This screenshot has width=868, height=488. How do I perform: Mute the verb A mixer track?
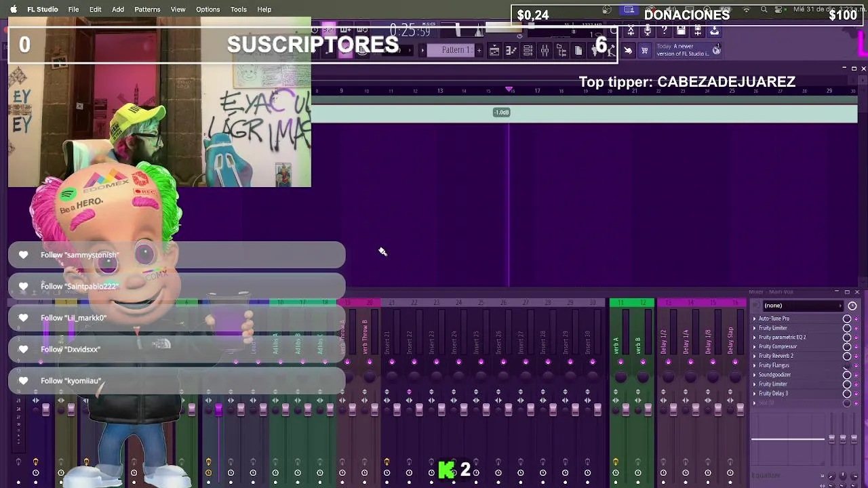coord(620,362)
